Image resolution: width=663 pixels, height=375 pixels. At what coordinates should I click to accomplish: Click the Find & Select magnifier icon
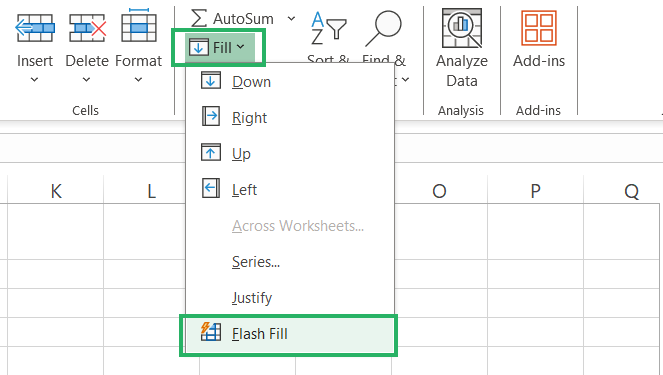[x=383, y=28]
